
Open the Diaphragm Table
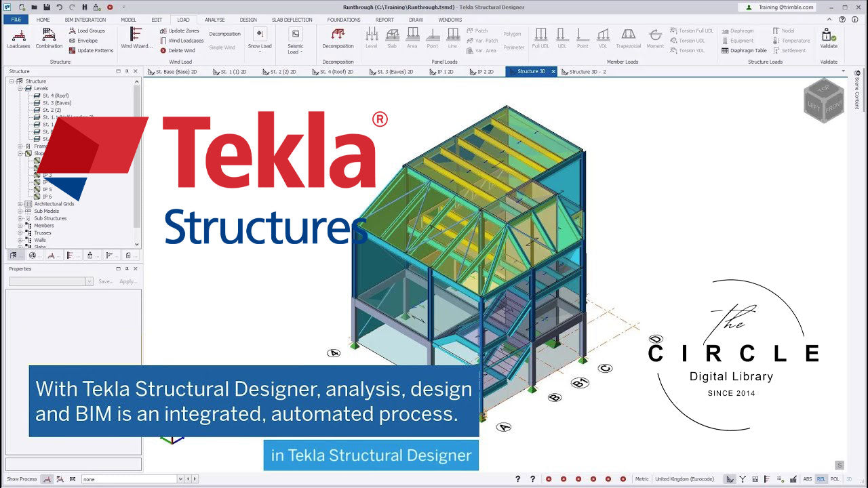tap(744, 50)
